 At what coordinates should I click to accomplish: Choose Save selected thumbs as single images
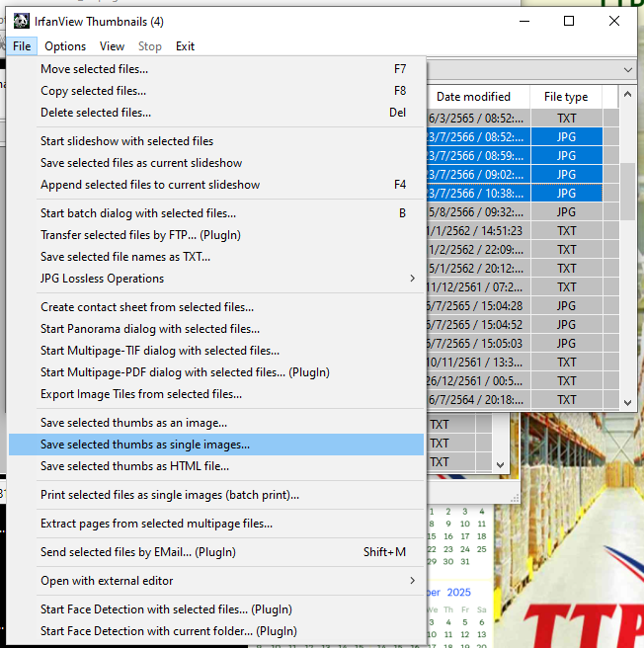(x=144, y=445)
